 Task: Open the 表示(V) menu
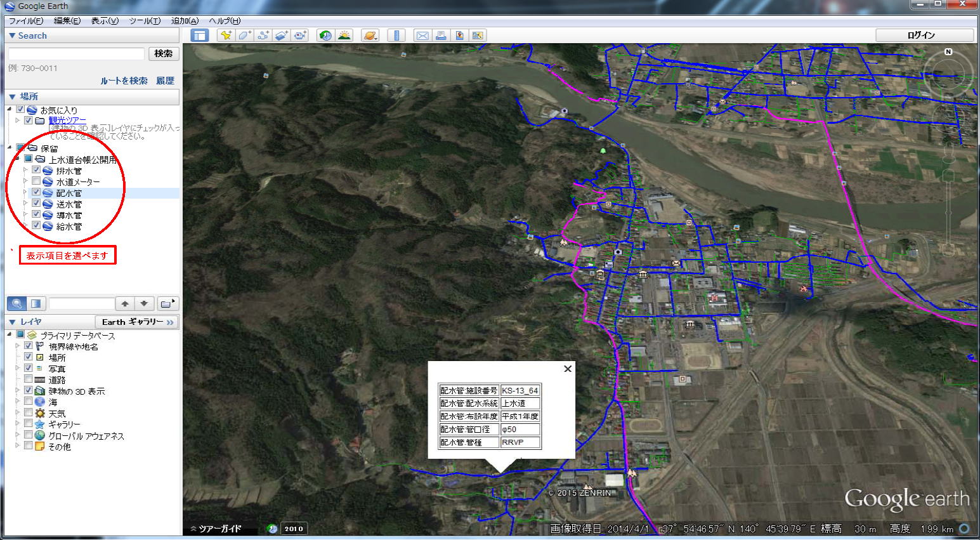point(105,21)
